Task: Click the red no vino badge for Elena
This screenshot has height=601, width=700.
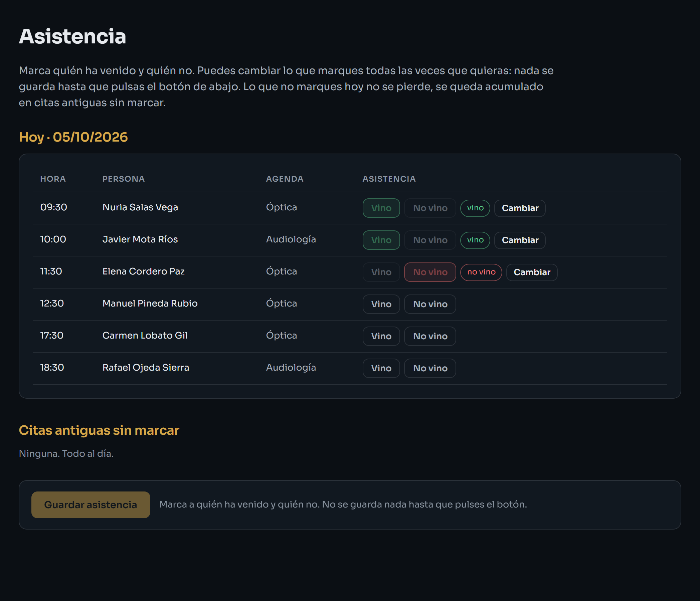Action: 481,272
